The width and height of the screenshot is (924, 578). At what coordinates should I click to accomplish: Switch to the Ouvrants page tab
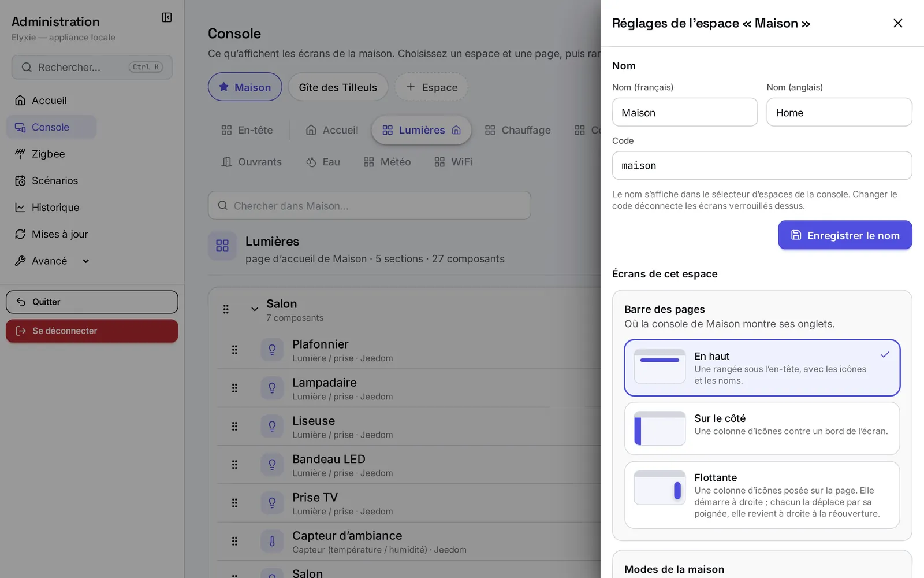(252, 162)
